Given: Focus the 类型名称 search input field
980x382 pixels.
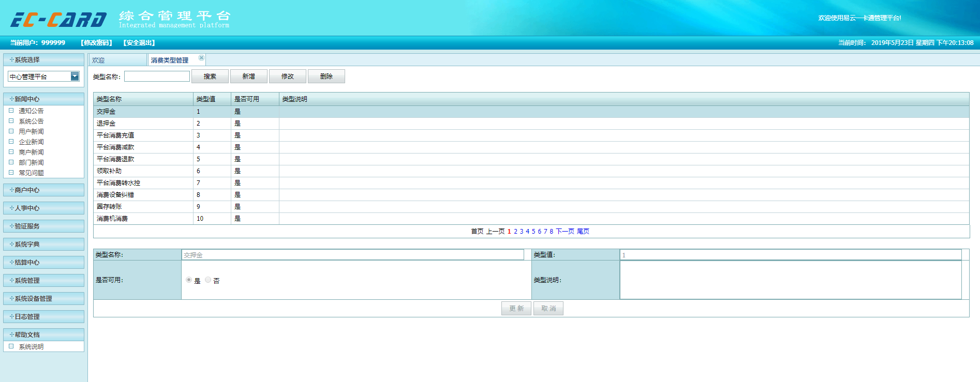Looking at the screenshot, I should coord(157,77).
